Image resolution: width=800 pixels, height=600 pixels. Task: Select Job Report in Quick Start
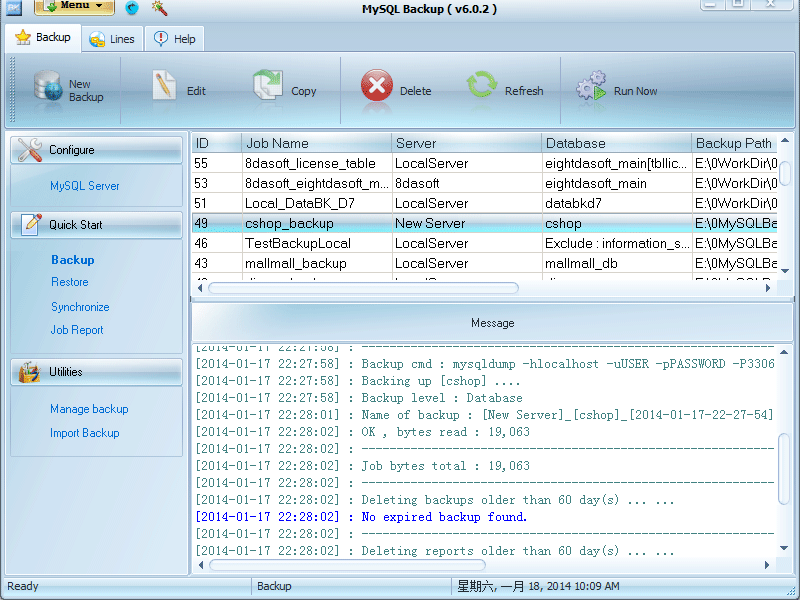pyautogui.click(x=76, y=330)
